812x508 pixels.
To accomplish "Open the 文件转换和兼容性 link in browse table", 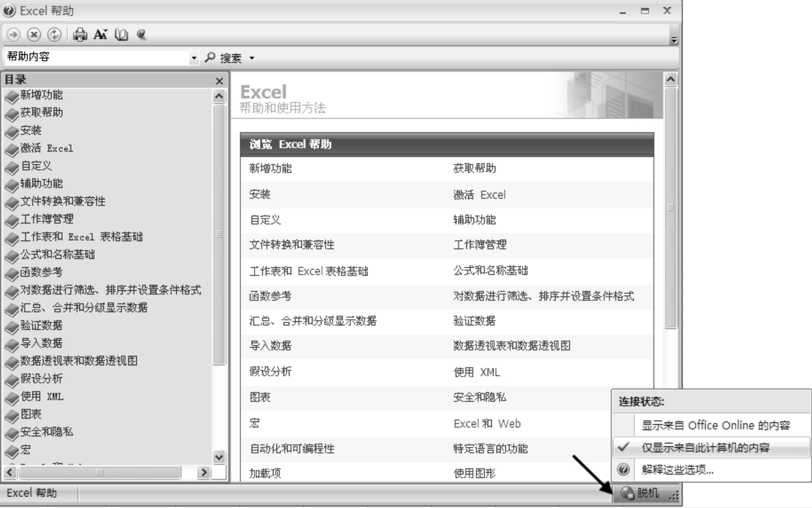I will (x=292, y=244).
